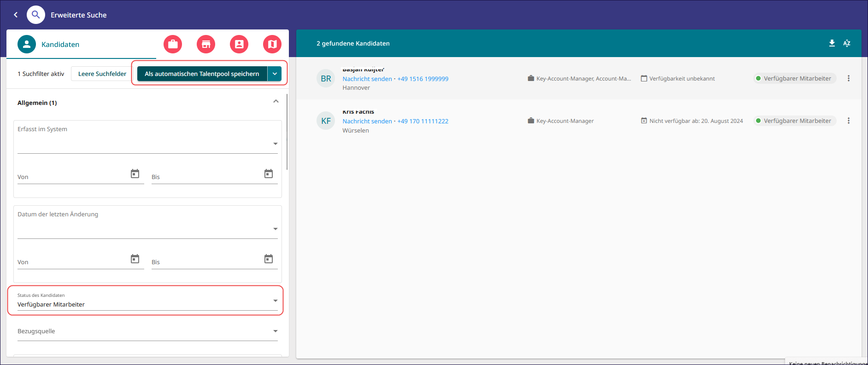Open Bis calendar under Erfasst im System

(269, 174)
